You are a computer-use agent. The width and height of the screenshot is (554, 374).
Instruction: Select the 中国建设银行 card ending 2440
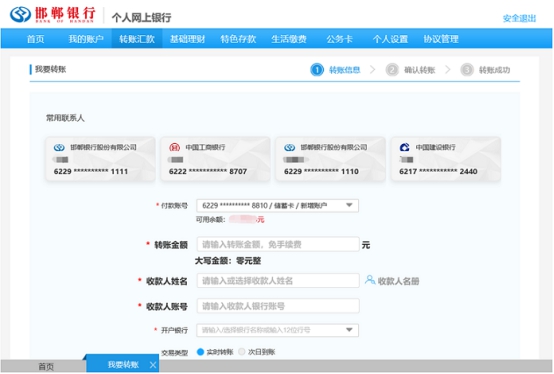(x=446, y=159)
